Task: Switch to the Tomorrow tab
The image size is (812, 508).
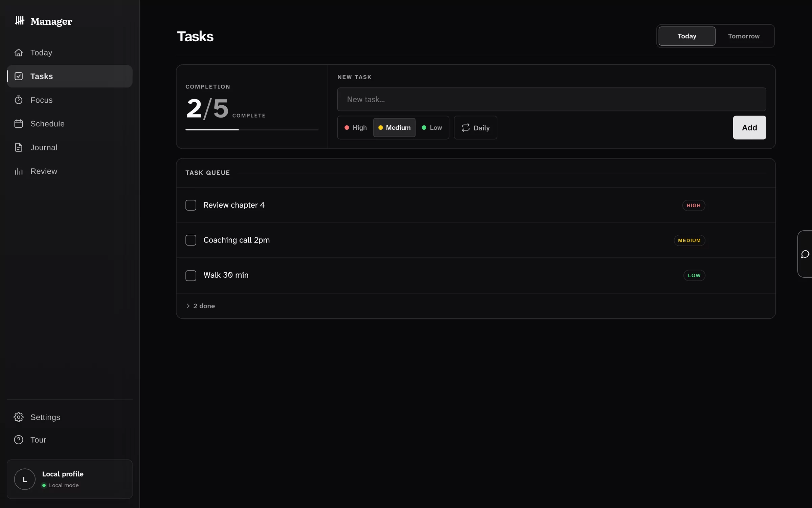Action: [744, 36]
